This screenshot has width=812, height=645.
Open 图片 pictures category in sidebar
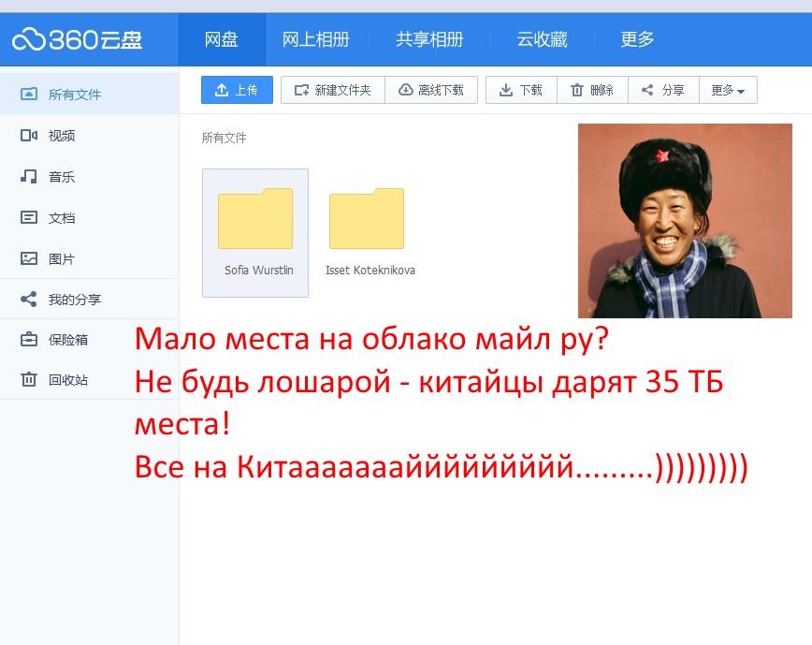point(61,259)
